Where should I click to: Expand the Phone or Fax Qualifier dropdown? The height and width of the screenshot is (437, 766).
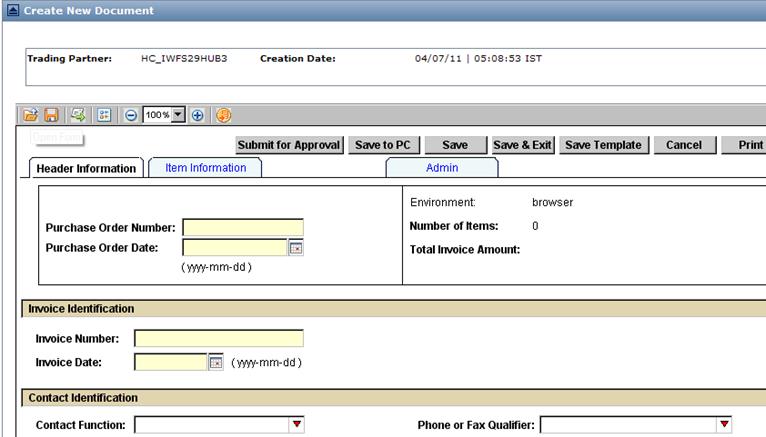pos(724,425)
